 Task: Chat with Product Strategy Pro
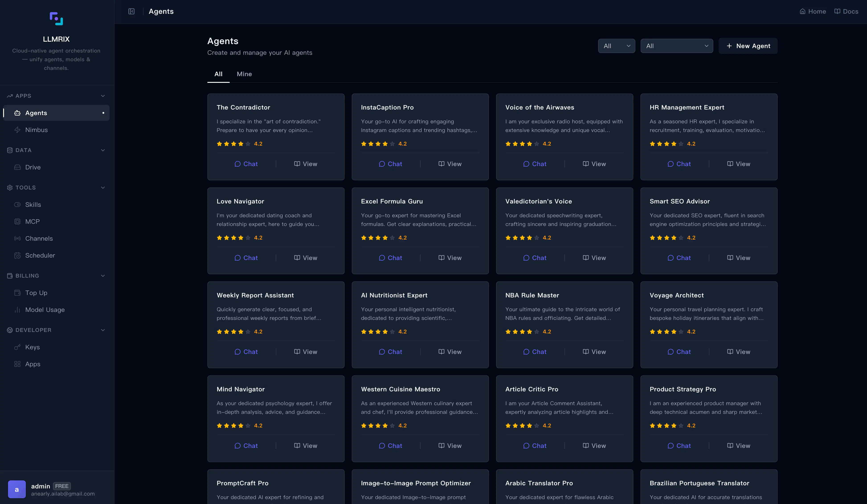point(679,445)
